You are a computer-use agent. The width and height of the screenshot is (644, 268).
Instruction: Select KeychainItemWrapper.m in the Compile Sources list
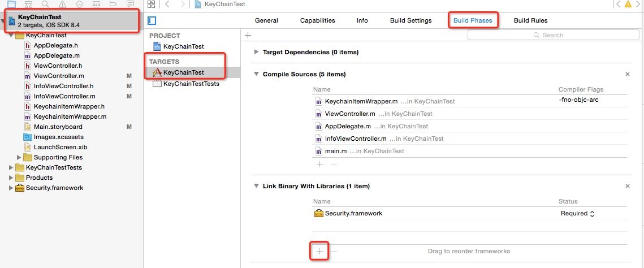[x=469, y=101]
